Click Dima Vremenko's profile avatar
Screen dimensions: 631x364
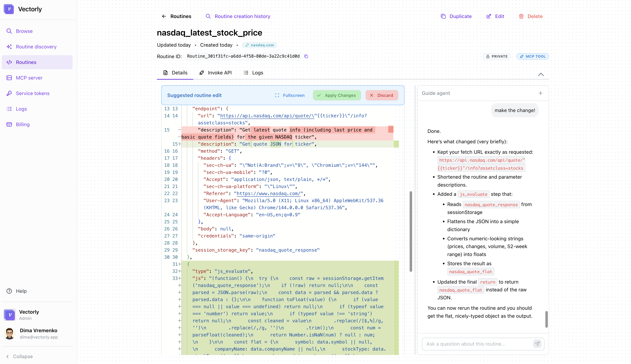10,333
